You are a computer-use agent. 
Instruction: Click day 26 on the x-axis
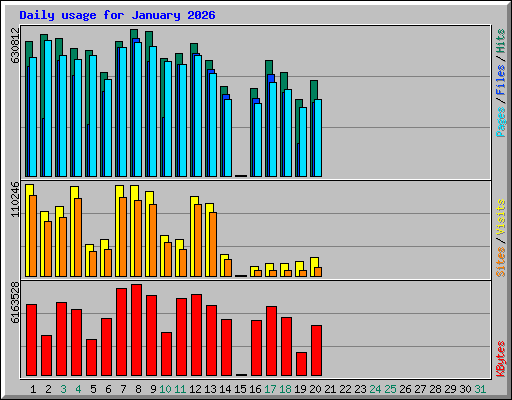405,389
